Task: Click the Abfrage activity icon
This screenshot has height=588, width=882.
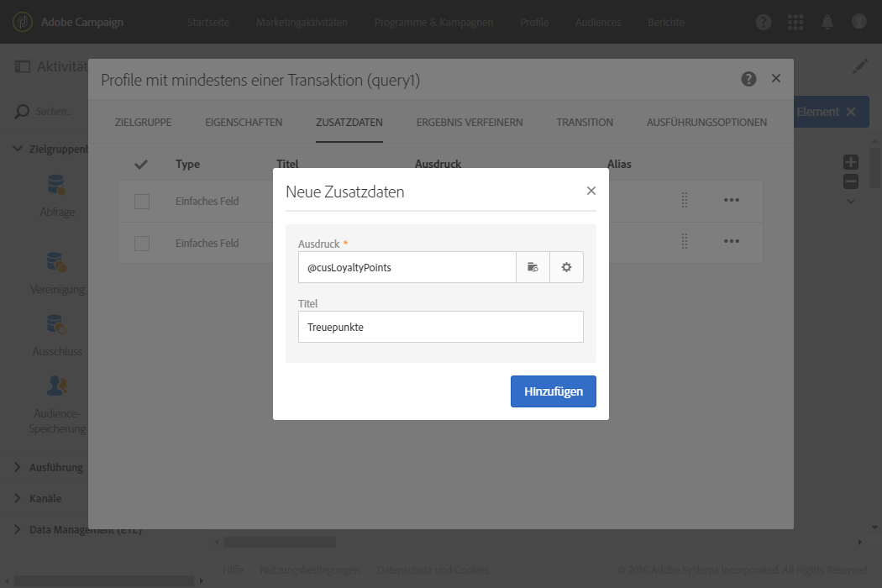Action: coord(57,185)
